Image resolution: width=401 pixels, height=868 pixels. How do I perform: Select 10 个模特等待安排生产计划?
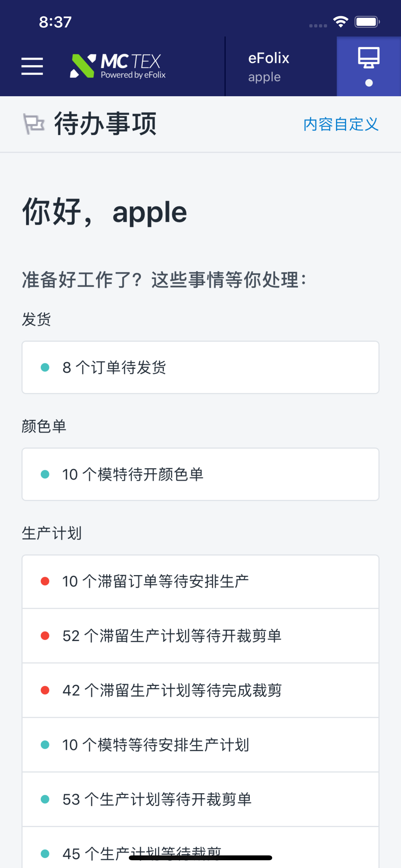200,745
